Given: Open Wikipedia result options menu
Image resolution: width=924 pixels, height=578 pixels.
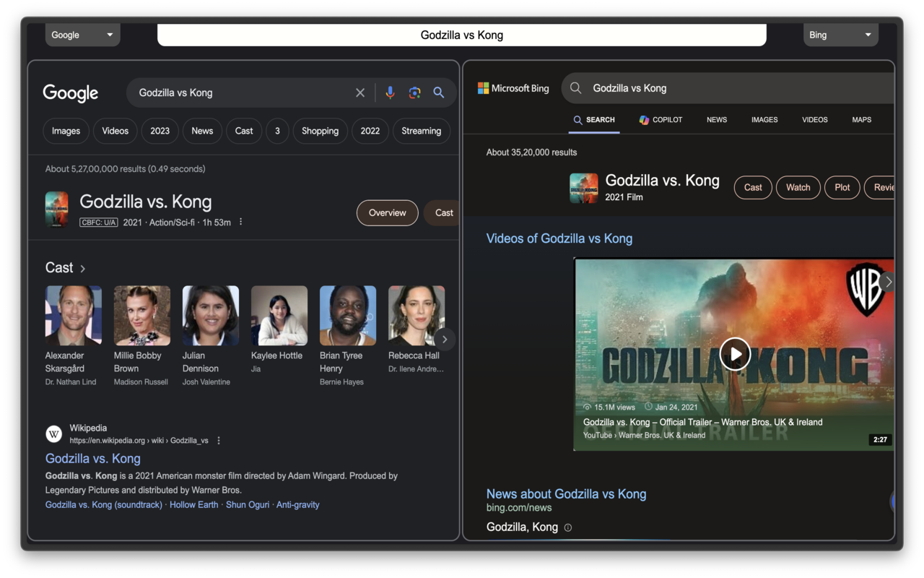Looking at the screenshot, I should pos(219,440).
